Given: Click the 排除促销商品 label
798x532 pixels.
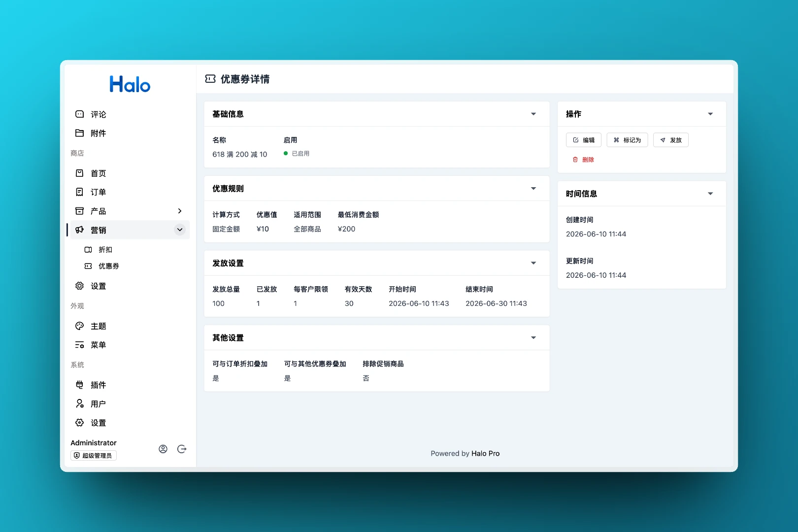Looking at the screenshot, I should [x=383, y=364].
